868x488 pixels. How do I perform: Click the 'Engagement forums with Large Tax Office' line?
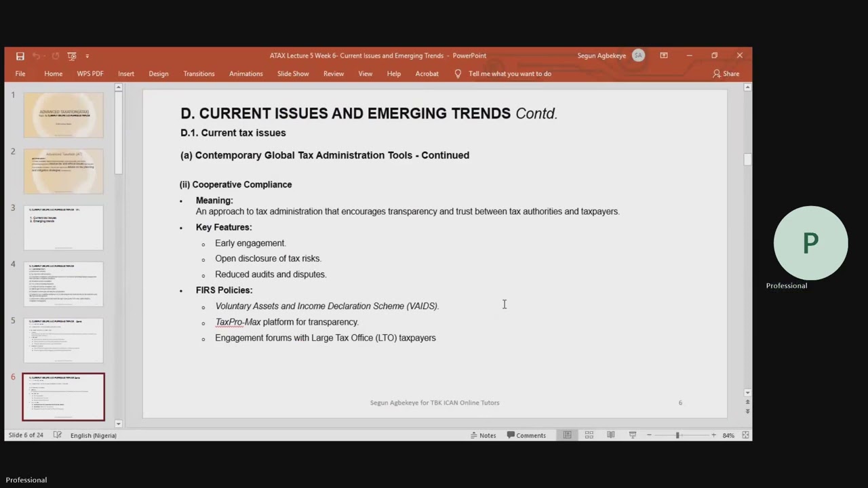click(x=325, y=338)
